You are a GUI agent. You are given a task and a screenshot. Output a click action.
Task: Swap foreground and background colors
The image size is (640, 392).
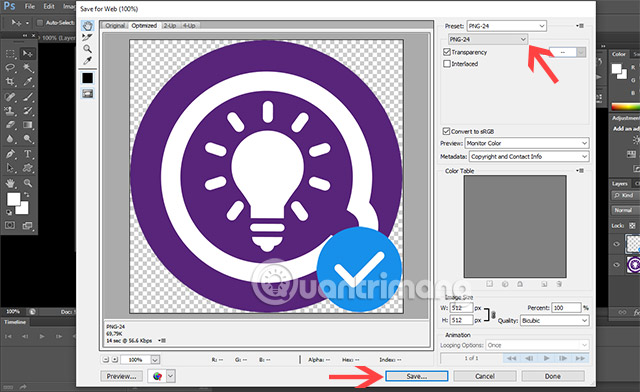(26, 194)
